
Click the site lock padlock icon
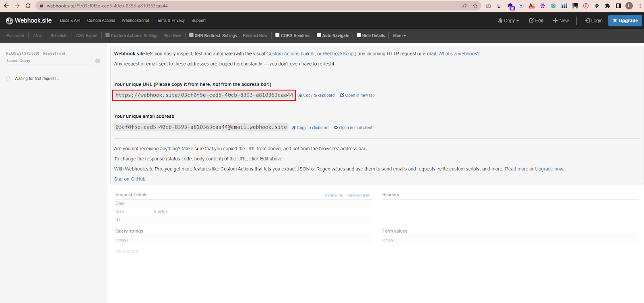click(x=41, y=6)
